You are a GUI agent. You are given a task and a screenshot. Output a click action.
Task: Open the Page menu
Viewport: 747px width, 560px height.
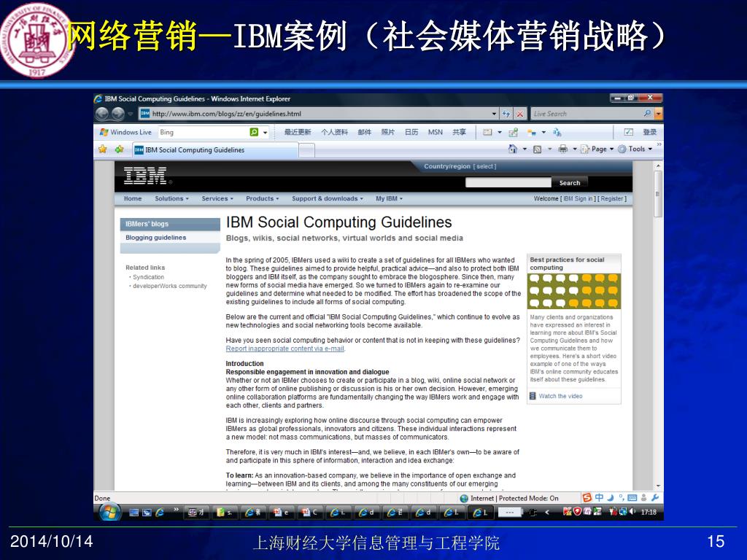[597, 149]
